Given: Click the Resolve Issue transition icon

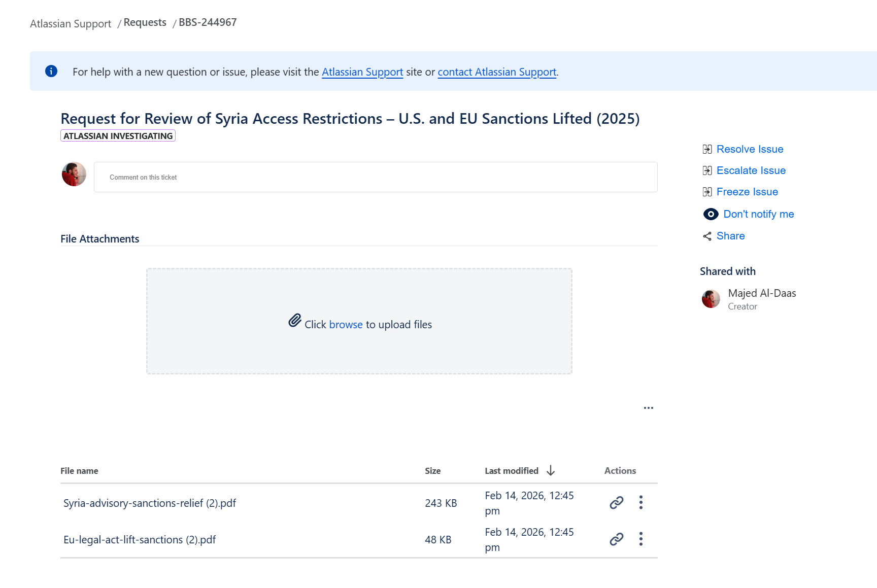Looking at the screenshot, I should pyautogui.click(x=707, y=149).
